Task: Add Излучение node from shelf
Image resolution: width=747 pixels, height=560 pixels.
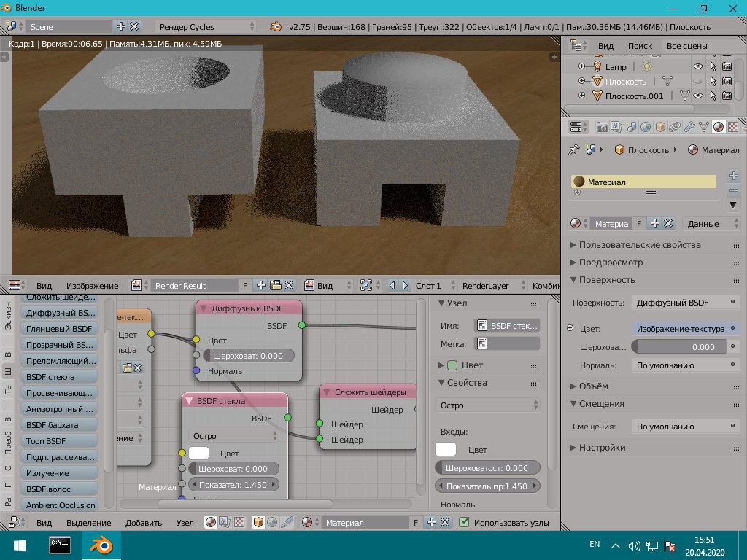Action: pos(59,472)
